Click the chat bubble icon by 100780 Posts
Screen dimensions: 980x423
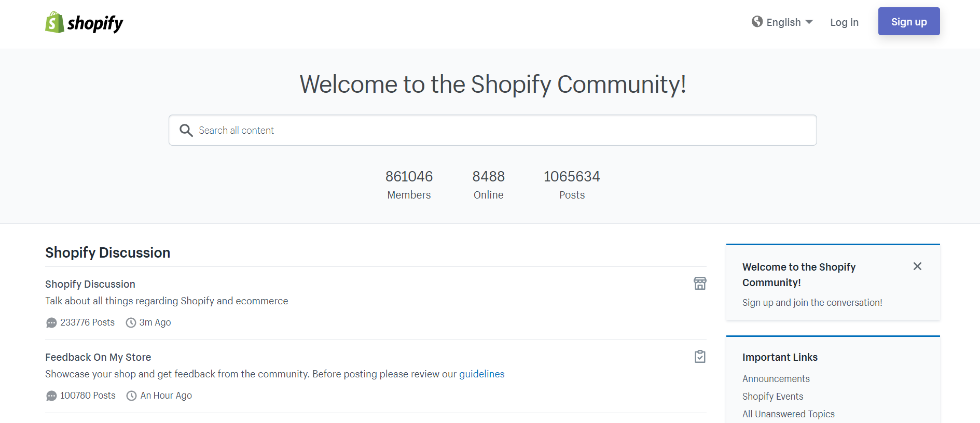point(51,396)
